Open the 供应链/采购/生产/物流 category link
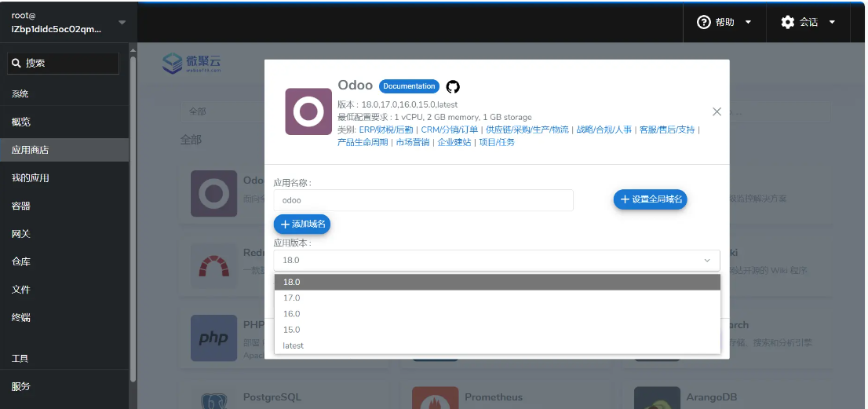The image size is (868, 409). click(527, 130)
